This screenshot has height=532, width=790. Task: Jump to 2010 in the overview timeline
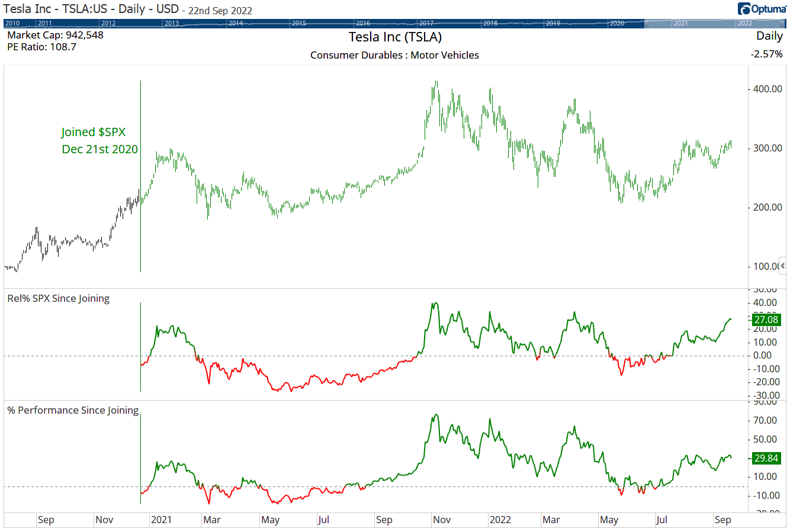[x=12, y=24]
